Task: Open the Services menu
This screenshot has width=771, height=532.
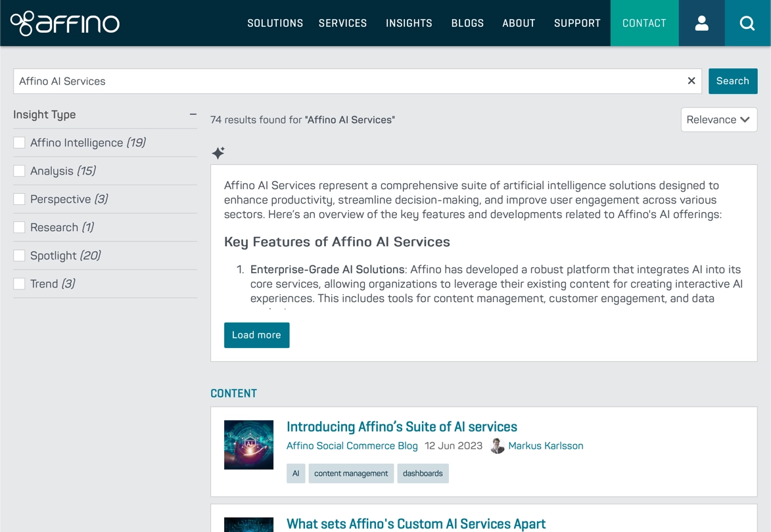Action: [x=342, y=23]
